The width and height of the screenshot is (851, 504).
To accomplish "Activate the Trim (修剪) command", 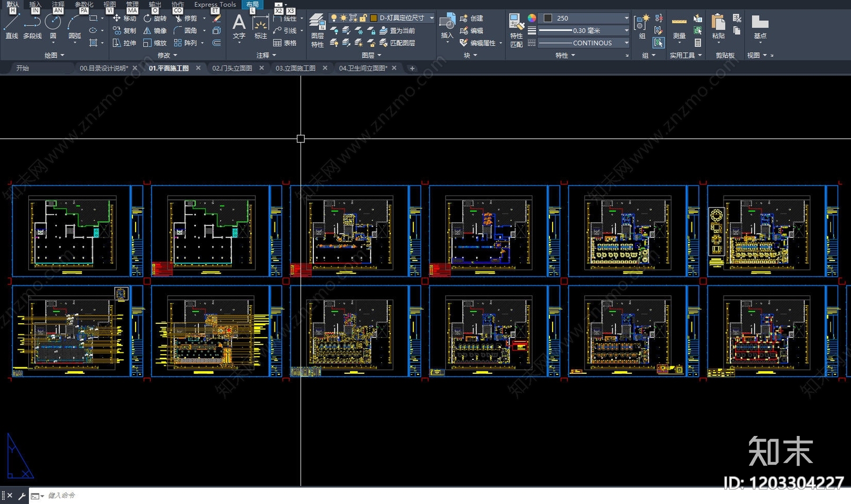I will (x=186, y=18).
